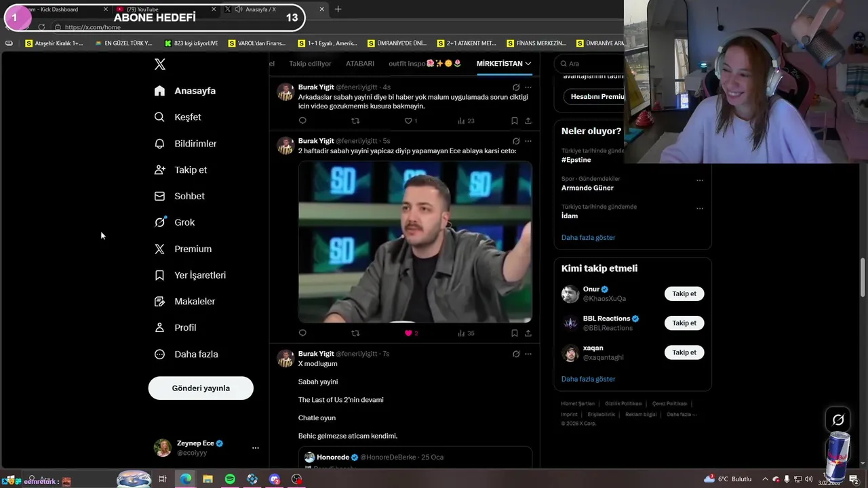
Task: Open the video thumbnail in the 5s post
Action: point(415,242)
